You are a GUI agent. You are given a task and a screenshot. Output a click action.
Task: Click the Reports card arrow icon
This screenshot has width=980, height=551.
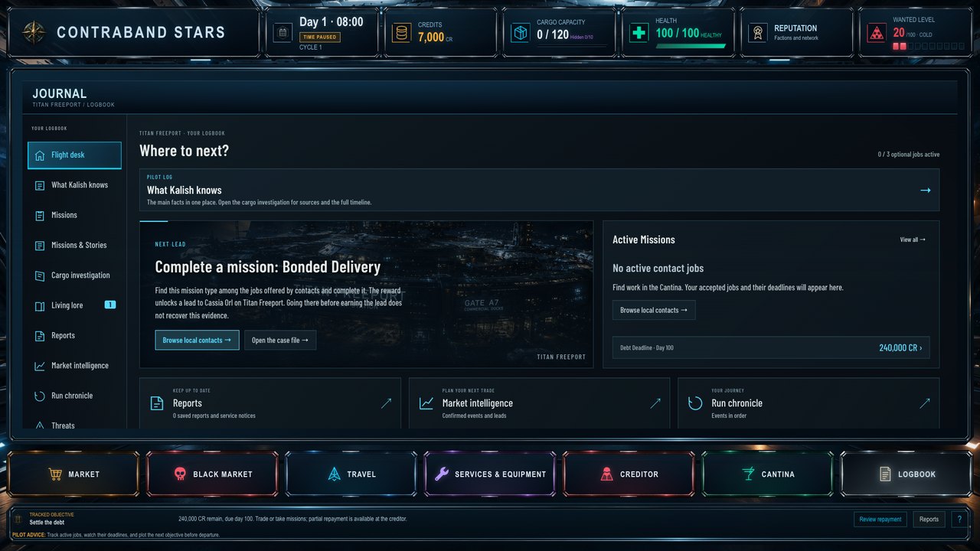click(386, 403)
